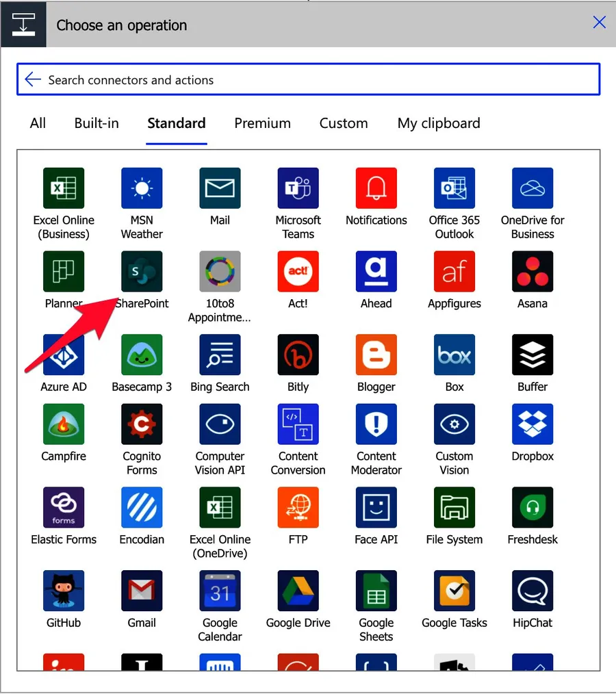
Task: Select the SharePoint connector icon
Action: point(142,272)
